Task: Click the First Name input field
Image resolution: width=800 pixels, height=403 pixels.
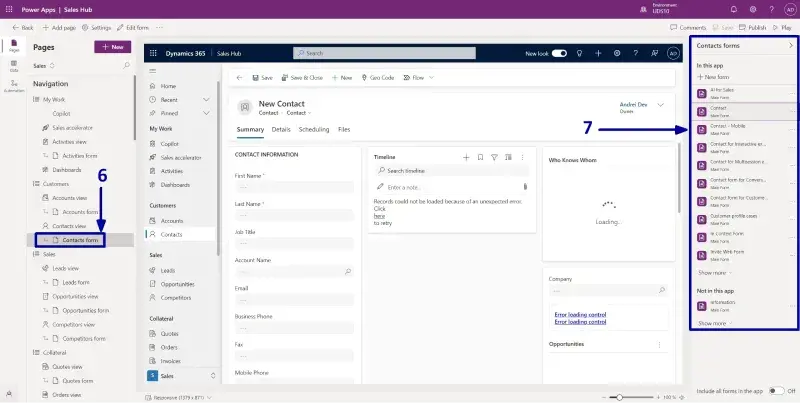Action: click(294, 187)
